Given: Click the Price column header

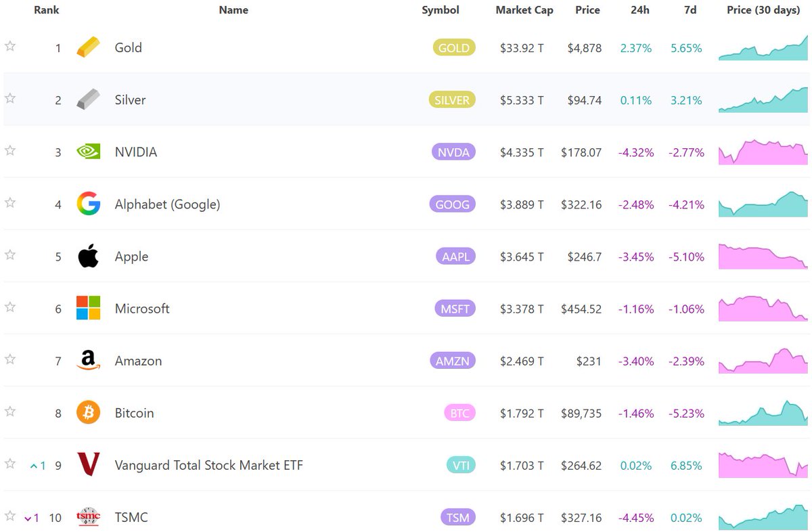Looking at the screenshot, I should click(587, 10).
